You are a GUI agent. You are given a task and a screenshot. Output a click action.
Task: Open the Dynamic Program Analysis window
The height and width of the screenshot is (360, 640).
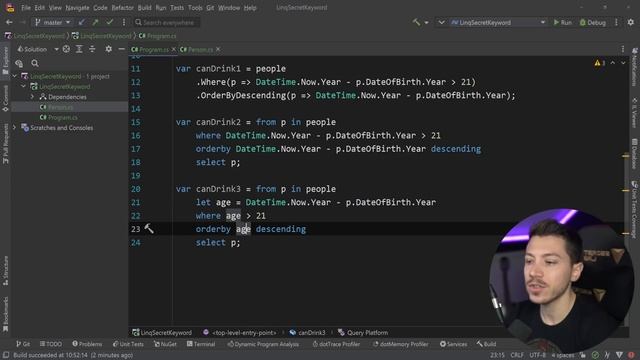263,344
